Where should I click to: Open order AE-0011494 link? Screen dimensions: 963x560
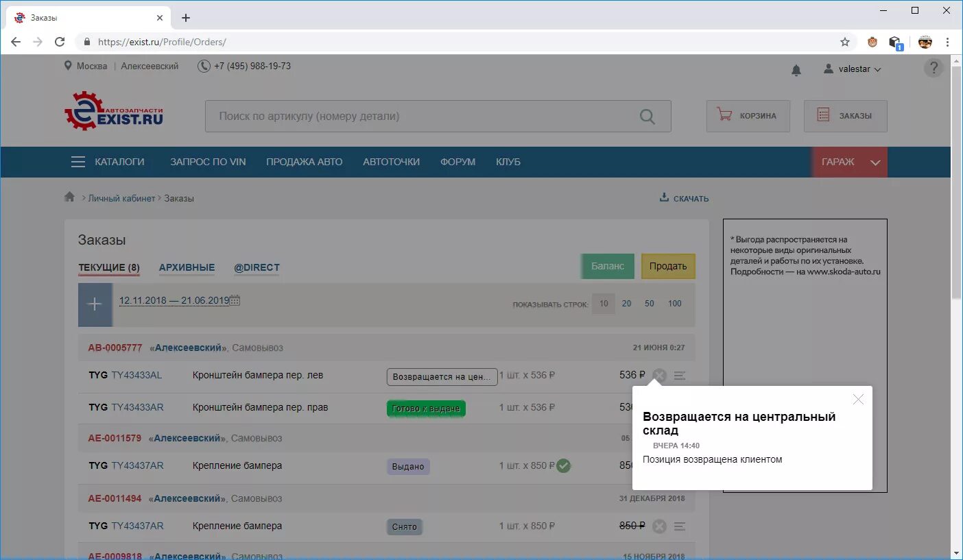coord(115,498)
